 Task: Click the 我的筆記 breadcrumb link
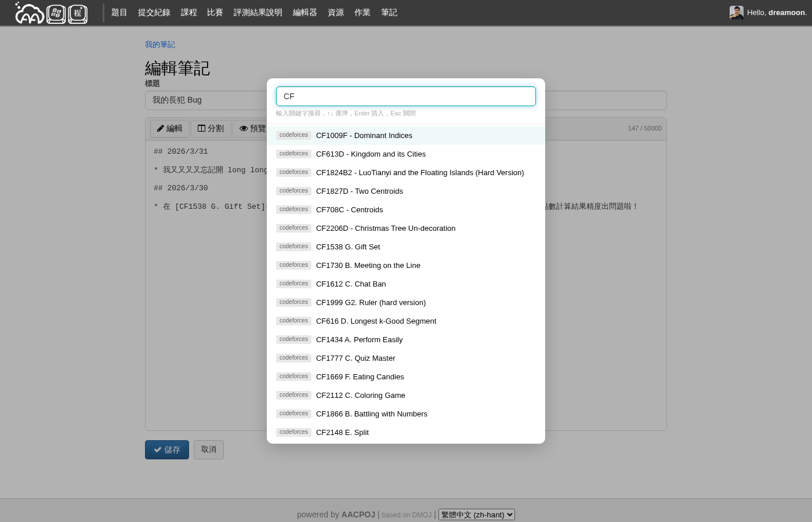coord(160,45)
